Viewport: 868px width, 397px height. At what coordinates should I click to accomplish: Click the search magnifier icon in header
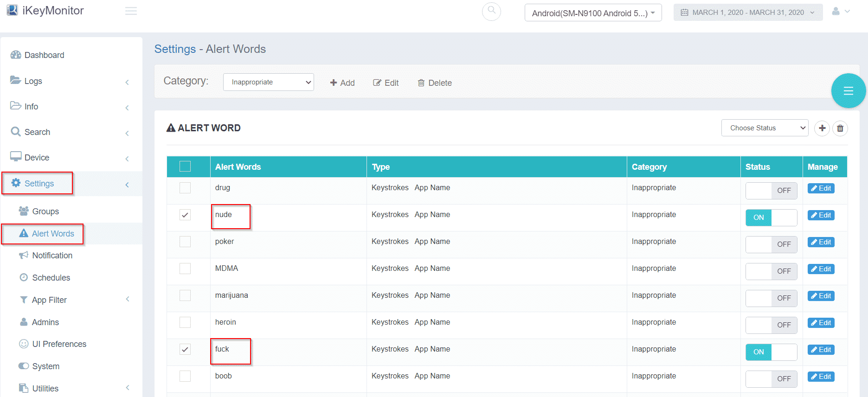[x=491, y=11]
